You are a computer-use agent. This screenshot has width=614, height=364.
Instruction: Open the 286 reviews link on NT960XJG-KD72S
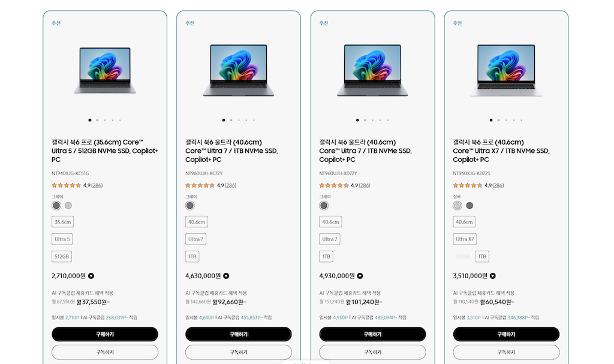point(498,185)
